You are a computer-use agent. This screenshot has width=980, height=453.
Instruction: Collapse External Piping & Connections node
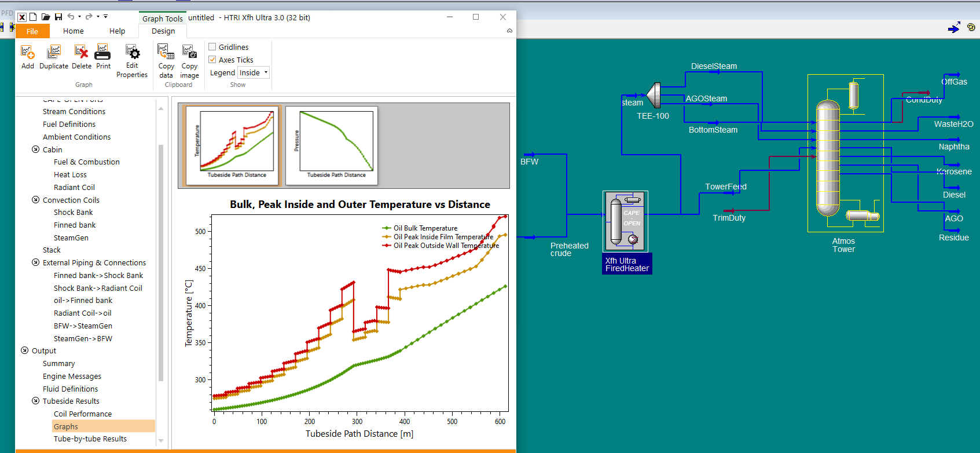(35, 262)
